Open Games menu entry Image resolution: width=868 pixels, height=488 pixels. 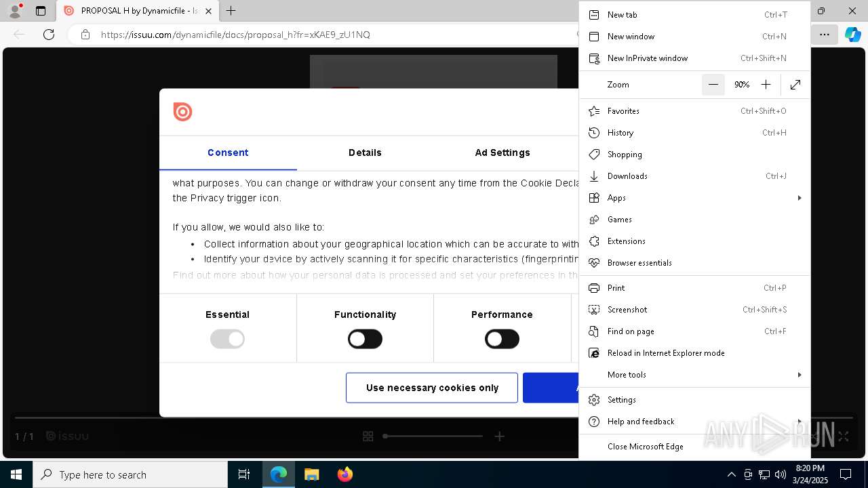coord(694,220)
